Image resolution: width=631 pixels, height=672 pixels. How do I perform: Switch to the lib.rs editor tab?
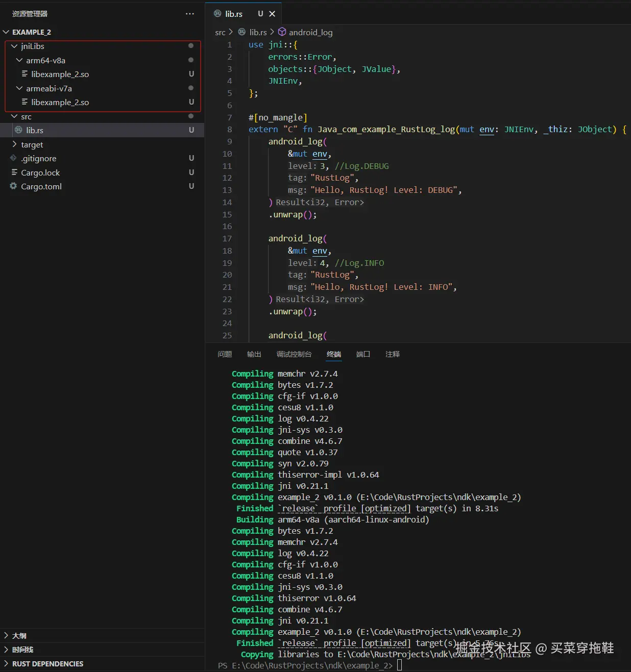243,14
